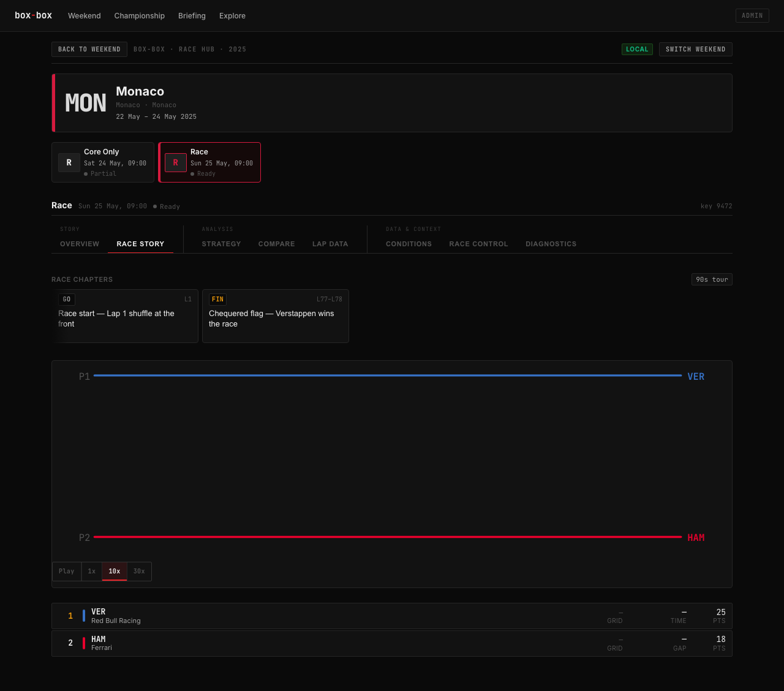The width and height of the screenshot is (784, 691).
Task: Click the RACE CHAPTERS heading
Action: coord(82,279)
